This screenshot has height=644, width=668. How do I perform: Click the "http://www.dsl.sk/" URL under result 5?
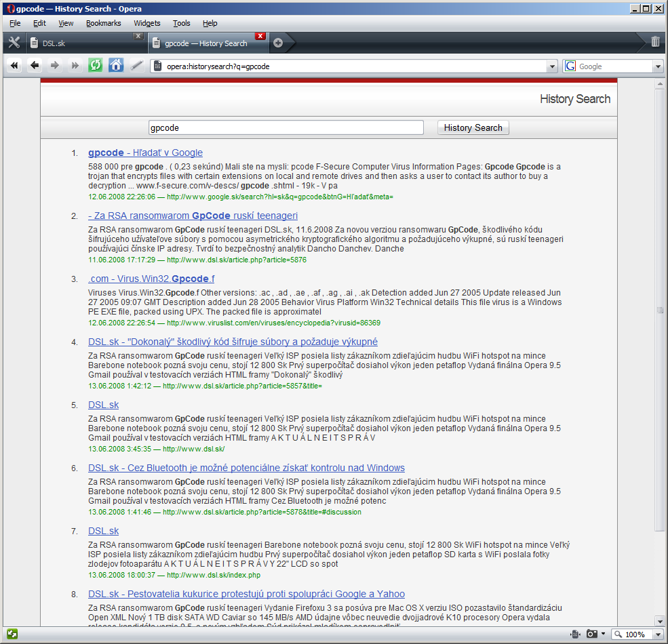pos(193,449)
